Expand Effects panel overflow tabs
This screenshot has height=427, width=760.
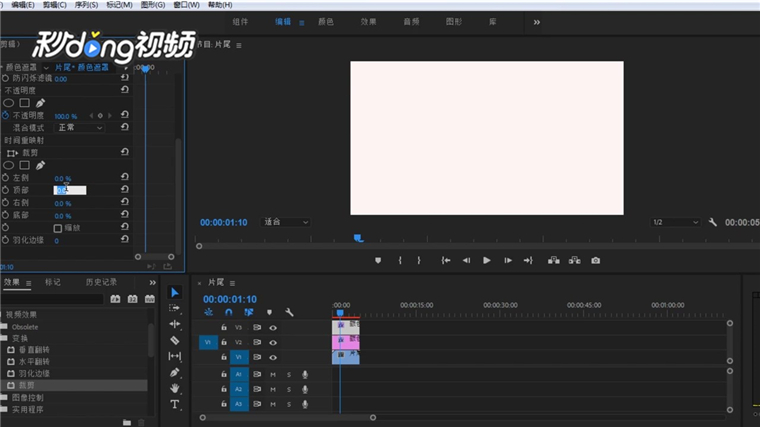tap(153, 283)
